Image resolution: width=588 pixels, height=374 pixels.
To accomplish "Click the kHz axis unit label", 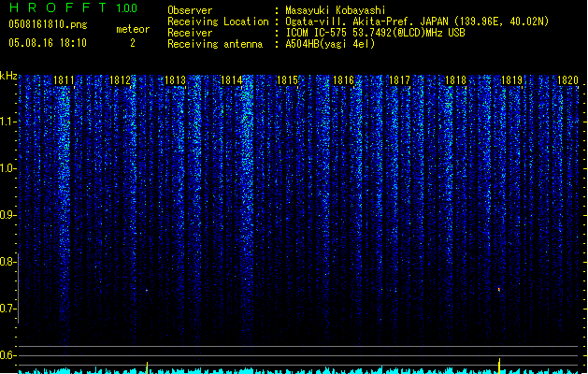I will (x=8, y=76).
